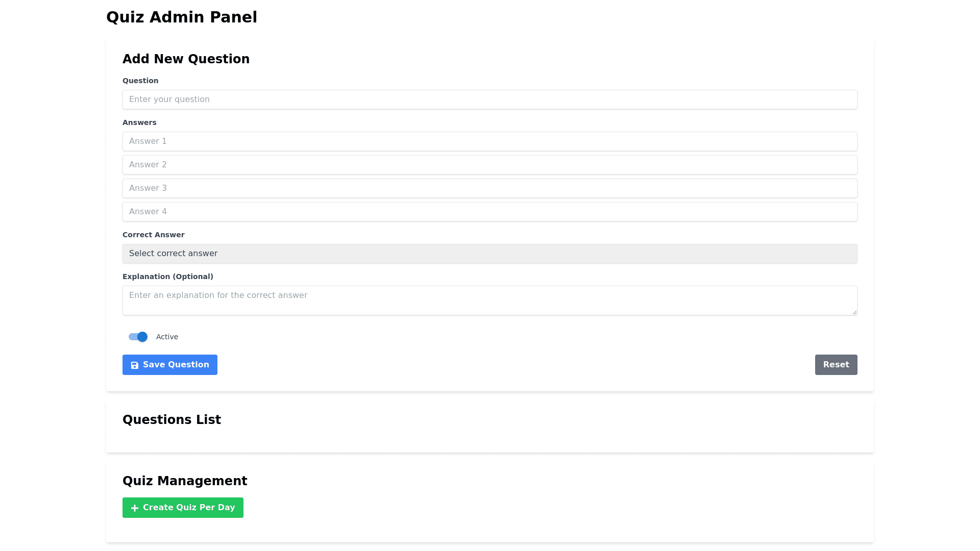Image resolution: width=980 pixels, height=551 pixels.
Task: Focus the Enter your question field
Action: 489,99
